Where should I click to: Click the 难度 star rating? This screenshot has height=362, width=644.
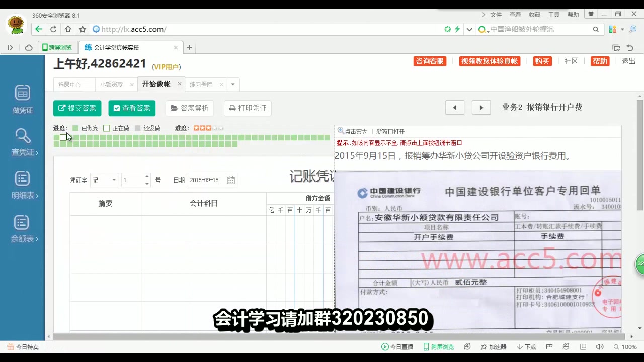(208, 128)
